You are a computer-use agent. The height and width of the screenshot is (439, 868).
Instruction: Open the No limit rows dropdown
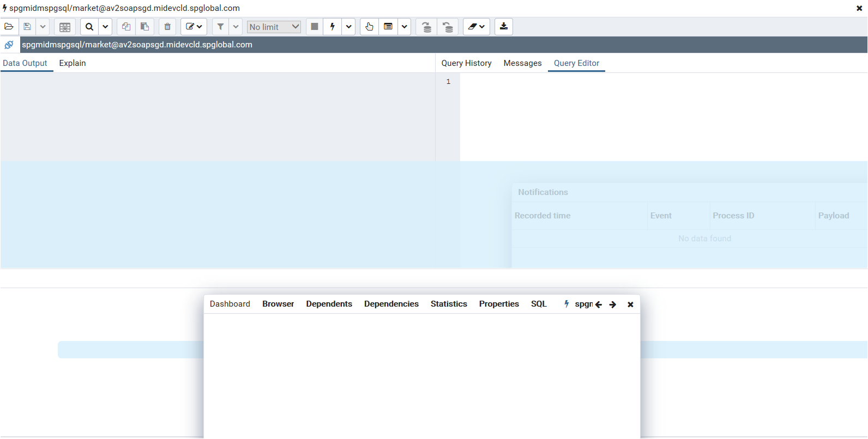(x=274, y=27)
